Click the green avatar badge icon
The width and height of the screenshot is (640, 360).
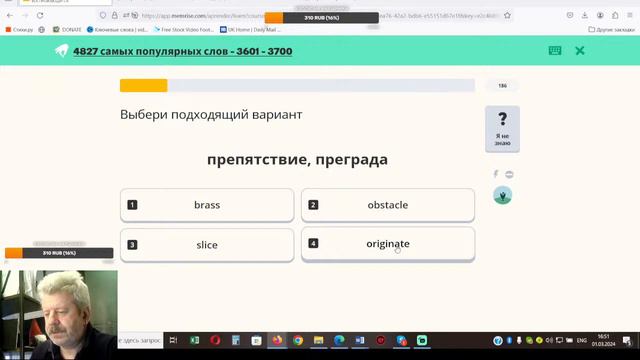(502, 195)
